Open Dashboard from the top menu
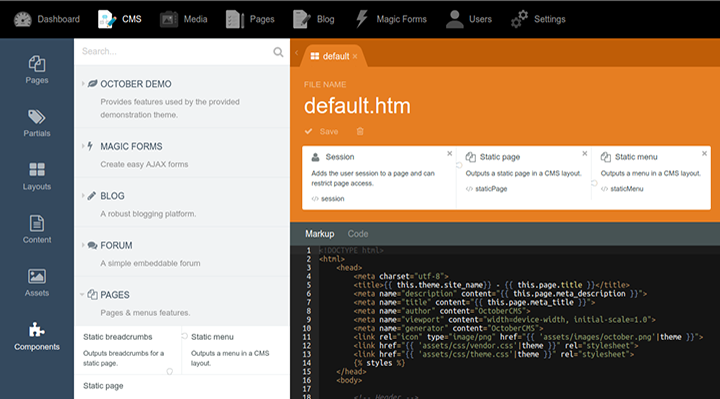Screen dimensions: 720x399 [x=58, y=19]
